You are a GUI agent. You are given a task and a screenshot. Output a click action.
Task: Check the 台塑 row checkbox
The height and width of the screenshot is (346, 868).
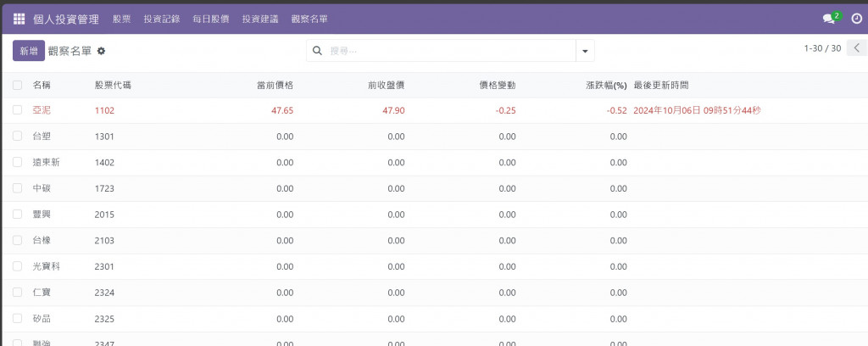click(x=17, y=137)
